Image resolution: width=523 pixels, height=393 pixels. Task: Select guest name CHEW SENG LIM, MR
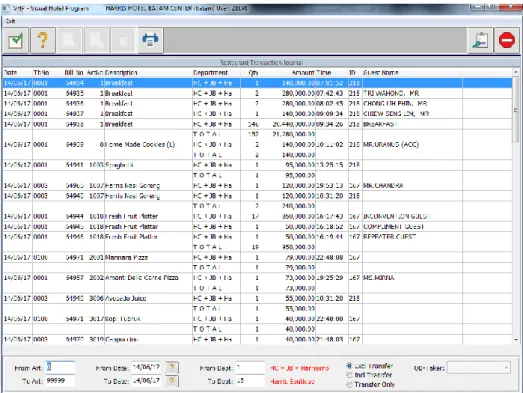(x=396, y=114)
